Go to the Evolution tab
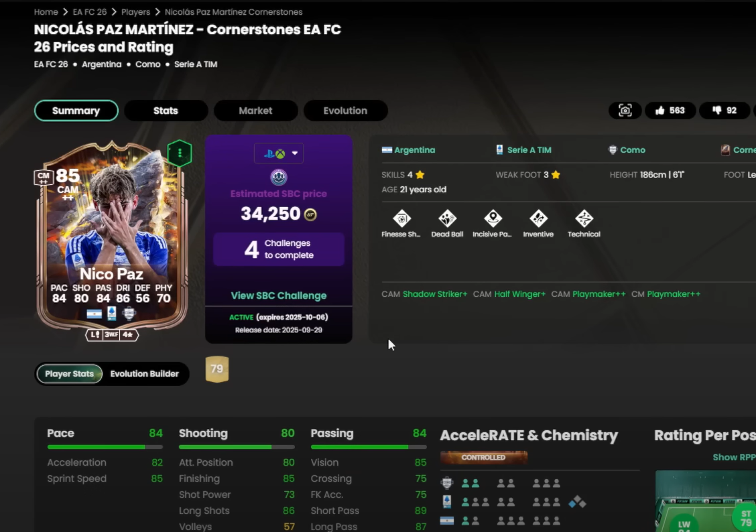 [x=345, y=111]
